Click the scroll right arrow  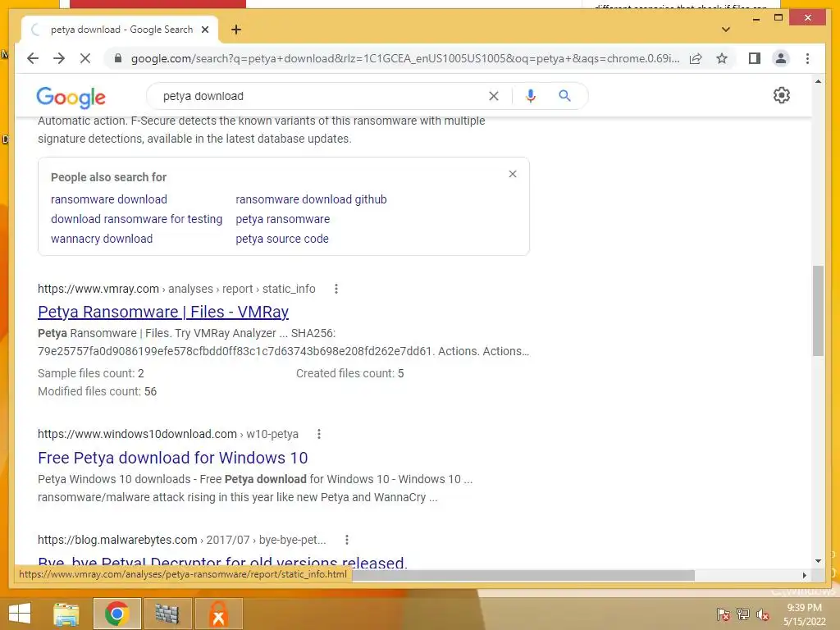click(804, 575)
